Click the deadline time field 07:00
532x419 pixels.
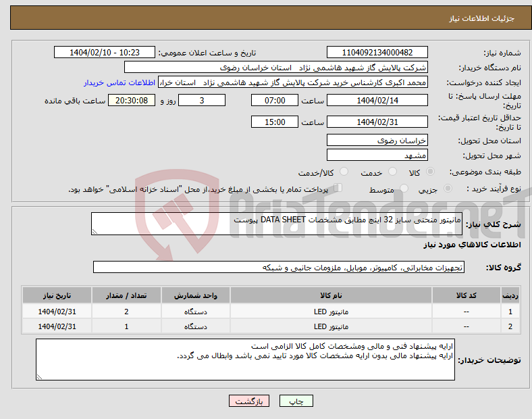pyautogui.click(x=275, y=101)
